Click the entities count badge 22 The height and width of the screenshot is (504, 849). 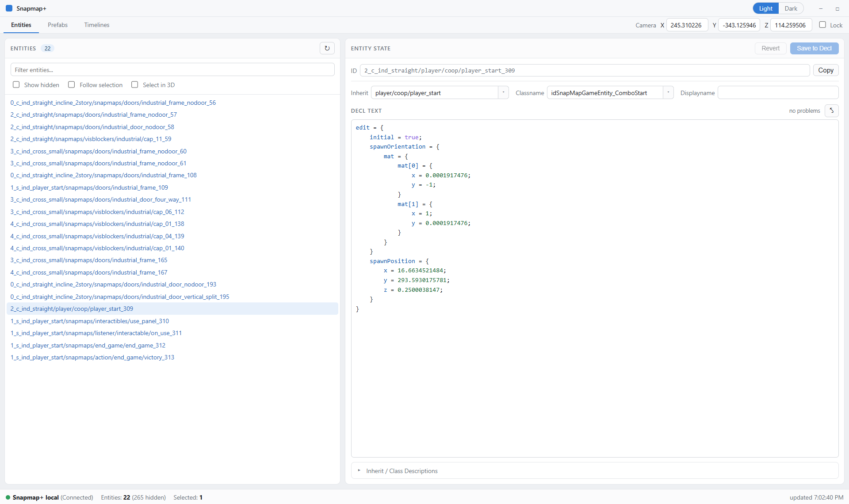tap(47, 48)
